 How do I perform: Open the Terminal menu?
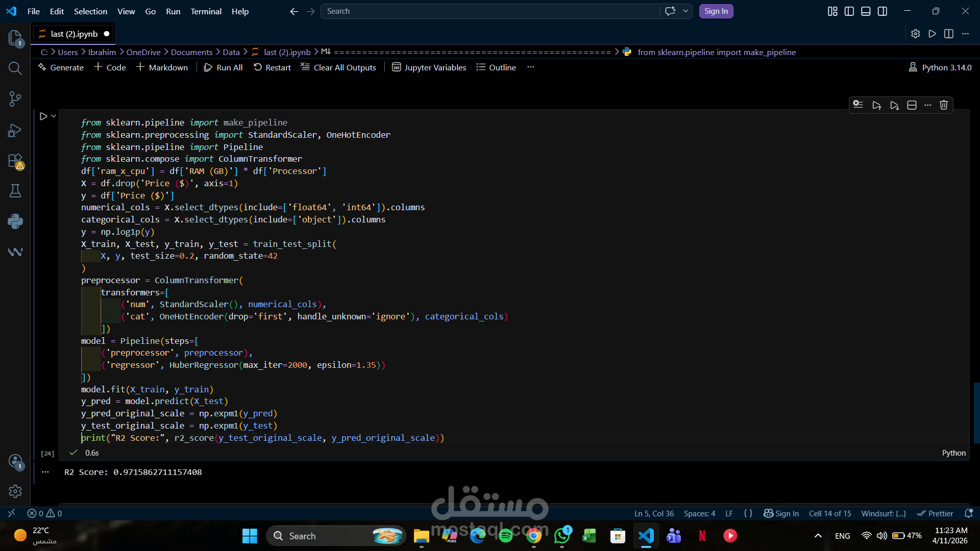[x=206, y=11]
